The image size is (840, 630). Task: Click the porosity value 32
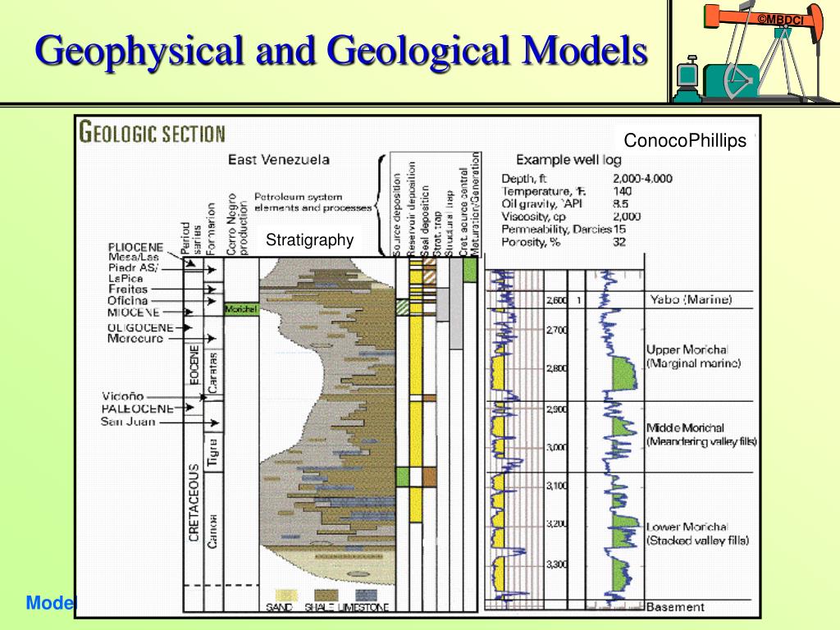point(620,242)
